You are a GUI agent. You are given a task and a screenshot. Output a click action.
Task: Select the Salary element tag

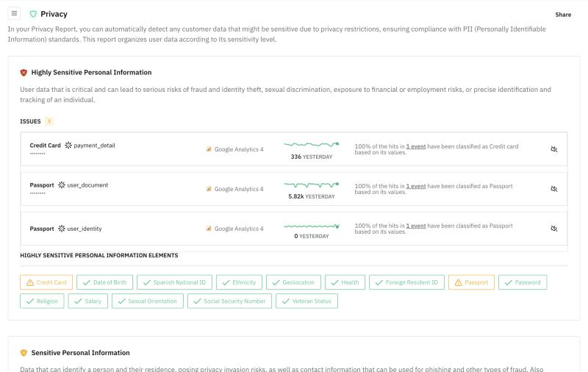click(x=88, y=301)
